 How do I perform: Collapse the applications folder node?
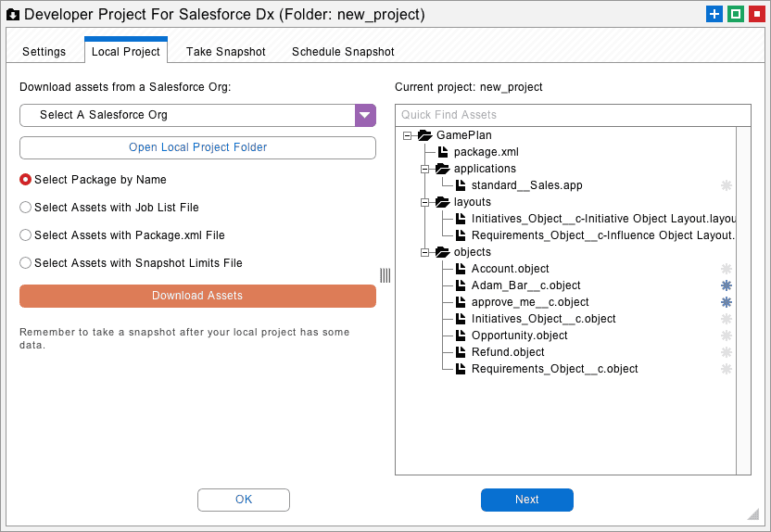[424, 169]
